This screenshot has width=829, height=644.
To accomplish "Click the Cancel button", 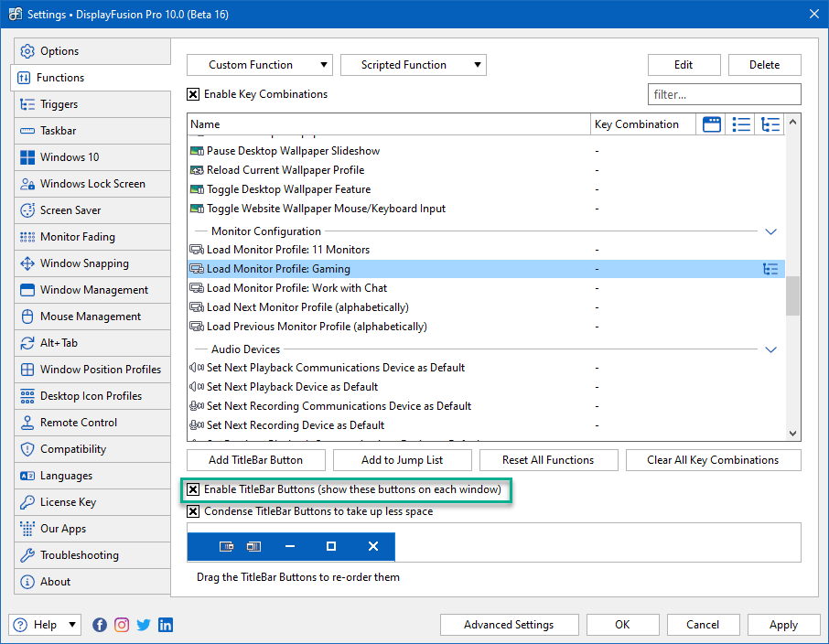I will pyautogui.click(x=703, y=625).
